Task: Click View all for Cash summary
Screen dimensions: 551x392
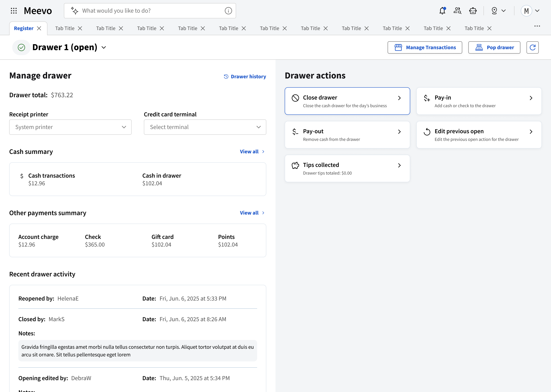Action: 252,152
